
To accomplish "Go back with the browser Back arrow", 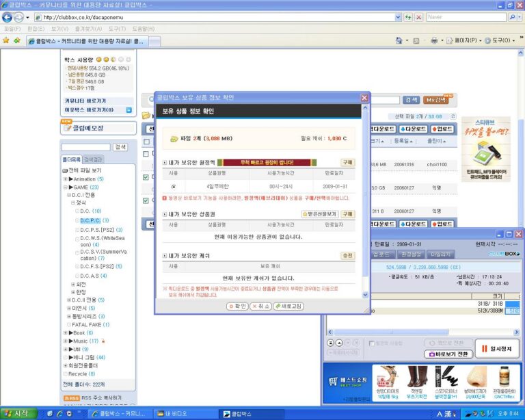I will pos(7,17).
